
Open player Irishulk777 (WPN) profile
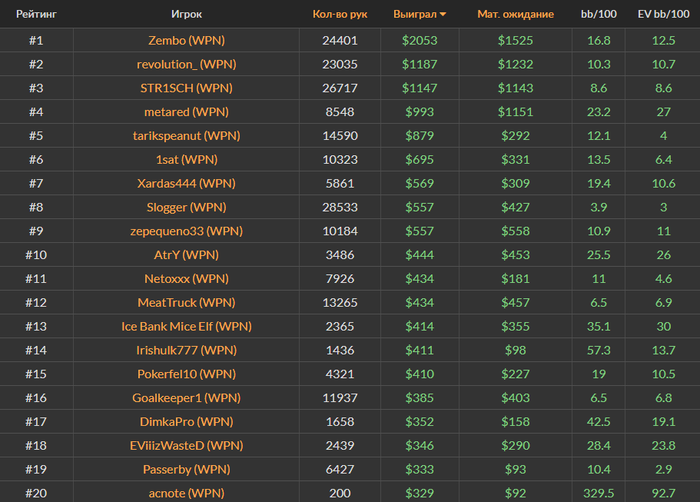point(187,350)
